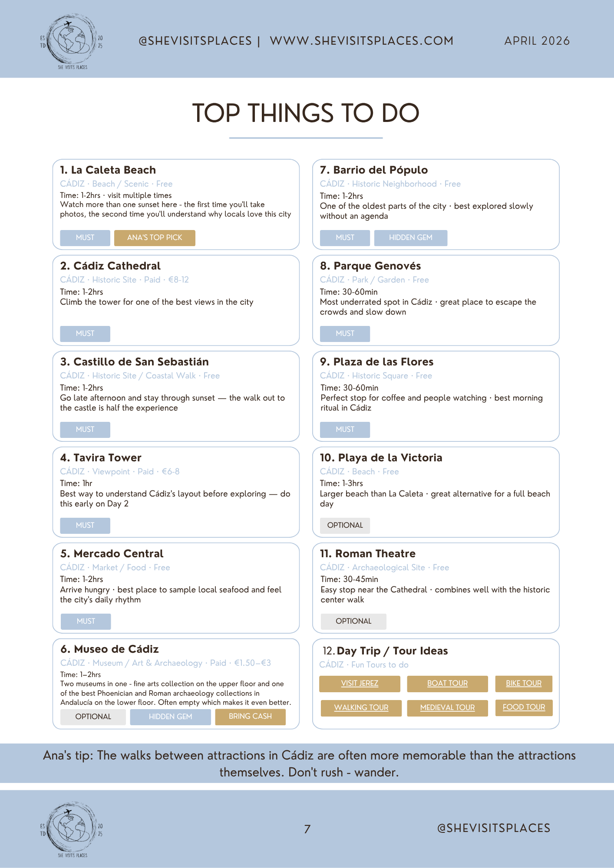614x868 pixels.
Task: Click the MUST tag under Cádiz Cathedral
Action: coord(85,333)
